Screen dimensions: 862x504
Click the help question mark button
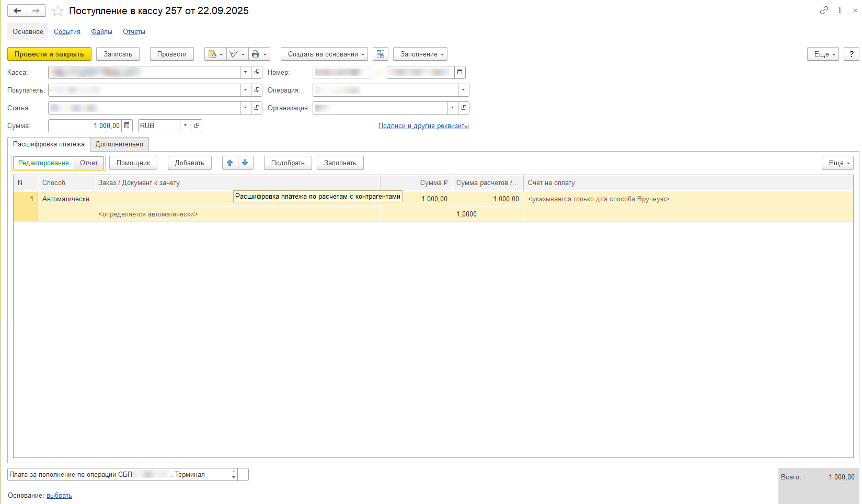click(x=852, y=54)
